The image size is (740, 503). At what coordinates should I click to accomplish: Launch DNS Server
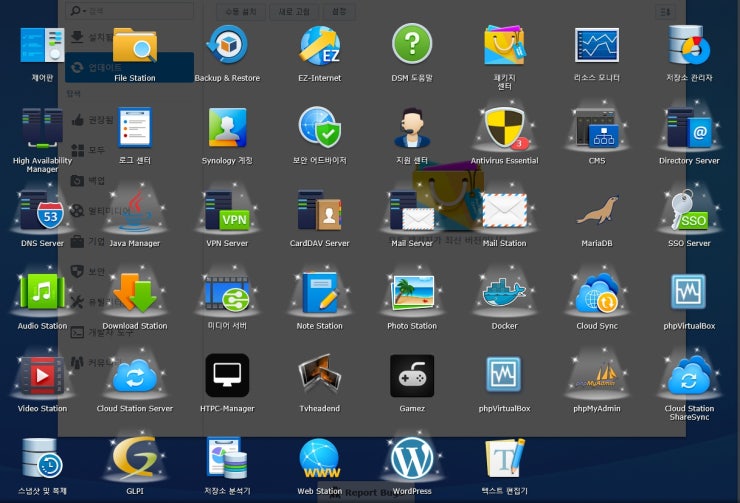pos(42,210)
